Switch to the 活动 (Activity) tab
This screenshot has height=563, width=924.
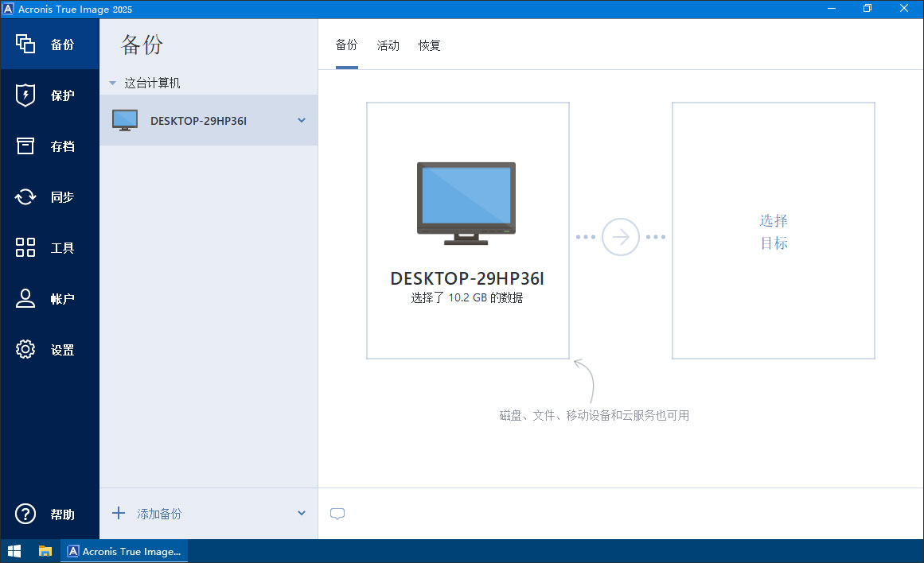(388, 45)
